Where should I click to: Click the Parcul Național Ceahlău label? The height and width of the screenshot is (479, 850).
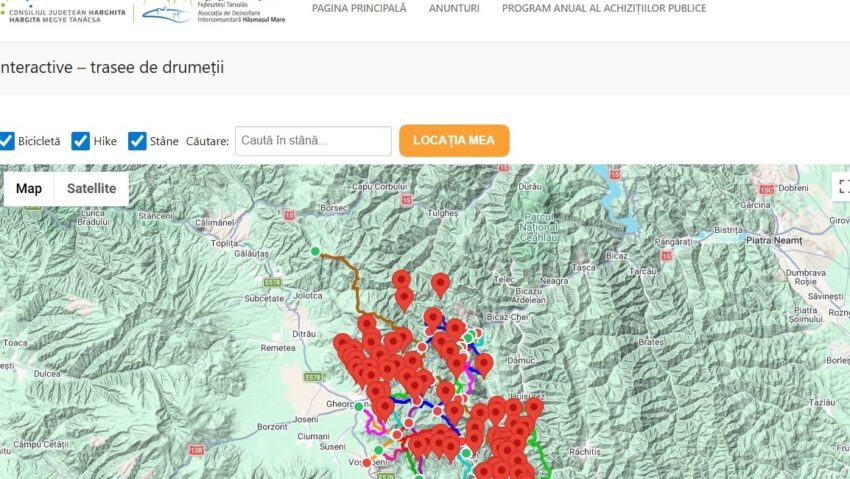tap(538, 227)
